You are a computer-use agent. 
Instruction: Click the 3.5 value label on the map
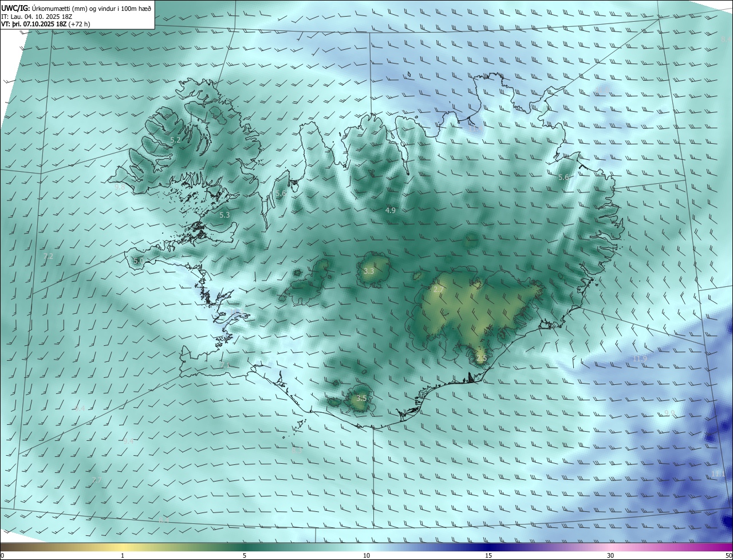click(361, 398)
